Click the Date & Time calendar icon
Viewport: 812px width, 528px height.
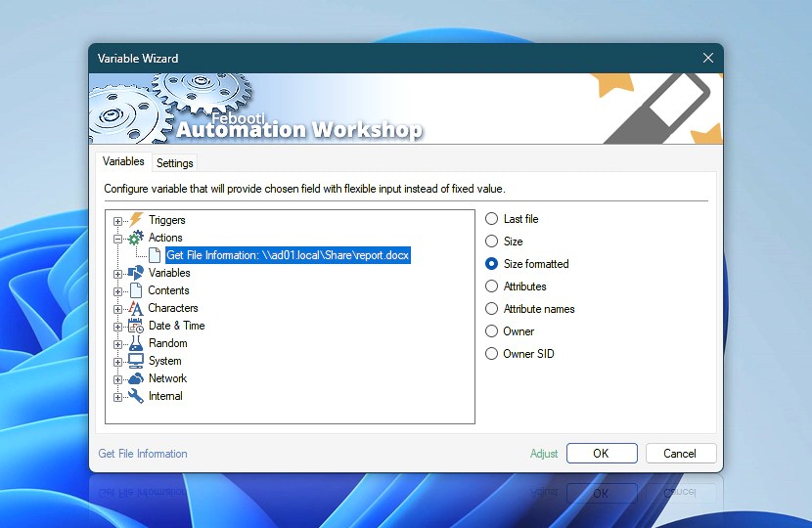pyautogui.click(x=136, y=326)
